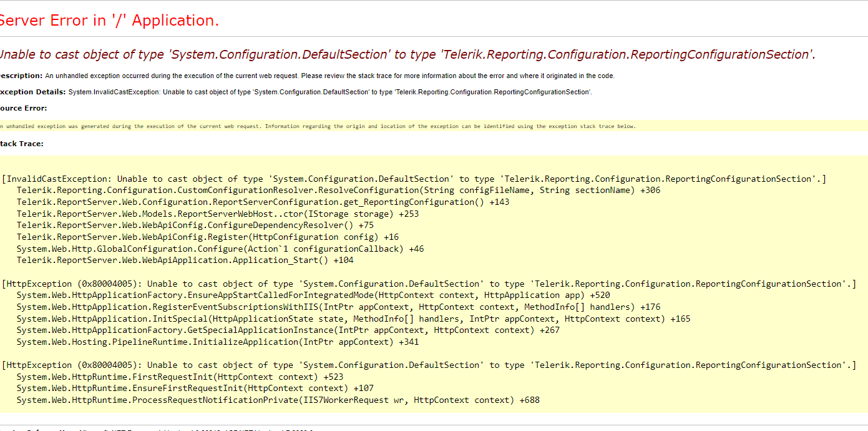Click the '[InvalidCastException: Unable to cast' stack line
868x431 pixels.
(414, 179)
